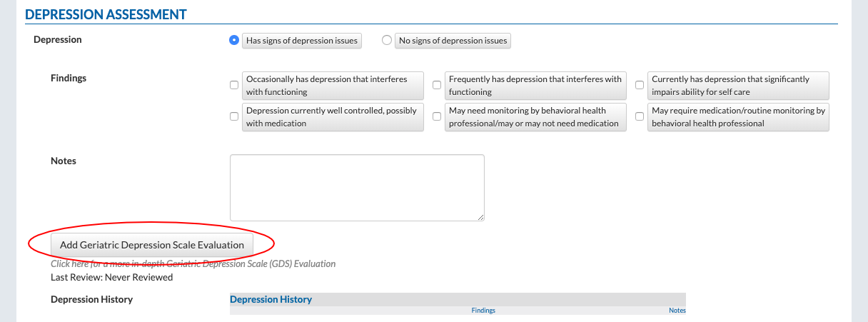Click the DEPRESSION ASSESSMENT section title
This screenshot has height=322, width=868.
(x=106, y=14)
